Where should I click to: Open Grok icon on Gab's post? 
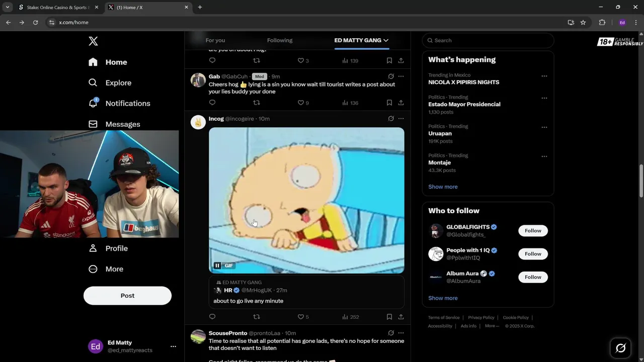click(391, 76)
